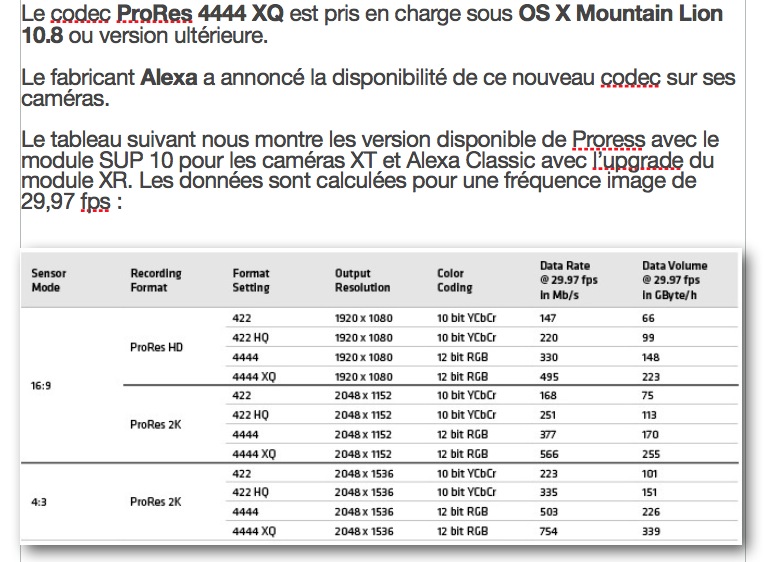Click "12 bit RGB" in the 330 Mb/s row
Screen dimensions: 766x562
(462, 357)
